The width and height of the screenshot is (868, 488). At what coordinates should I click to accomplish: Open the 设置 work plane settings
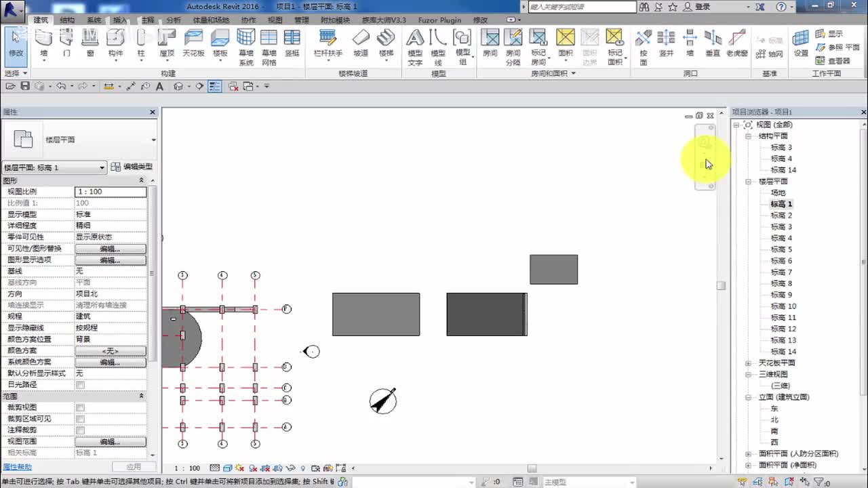(x=802, y=43)
